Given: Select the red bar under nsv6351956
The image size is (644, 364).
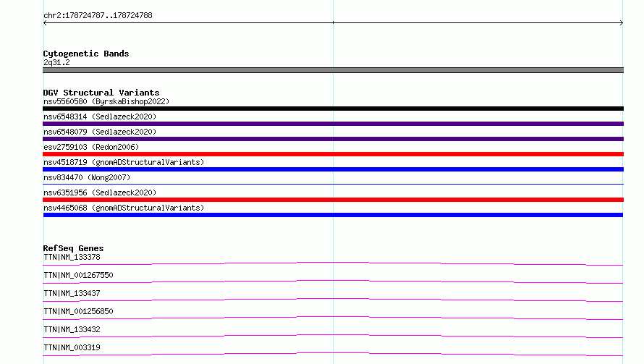Looking at the screenshot, I should point(333,200).
